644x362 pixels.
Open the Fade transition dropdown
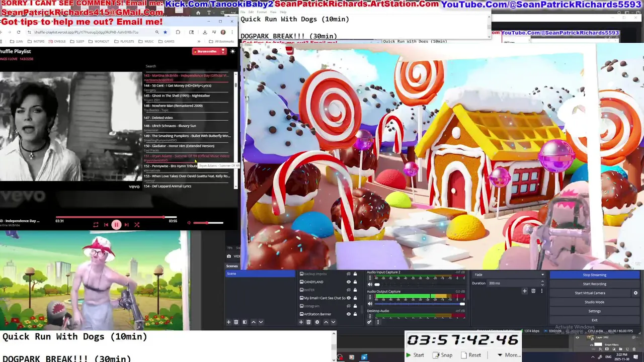[509, 275]
